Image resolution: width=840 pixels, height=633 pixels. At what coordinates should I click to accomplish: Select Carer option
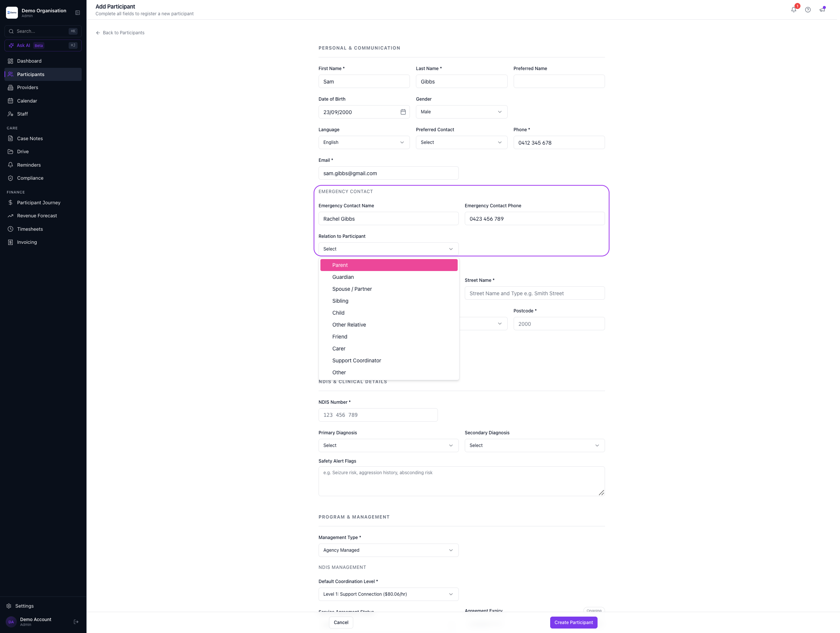388,349
